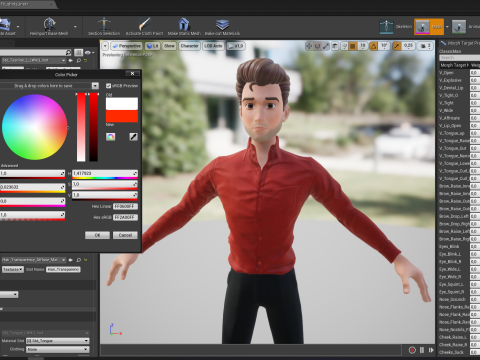Open the 03 Std_Tongue material slot dropdown
480x360 pixels.
58,341
